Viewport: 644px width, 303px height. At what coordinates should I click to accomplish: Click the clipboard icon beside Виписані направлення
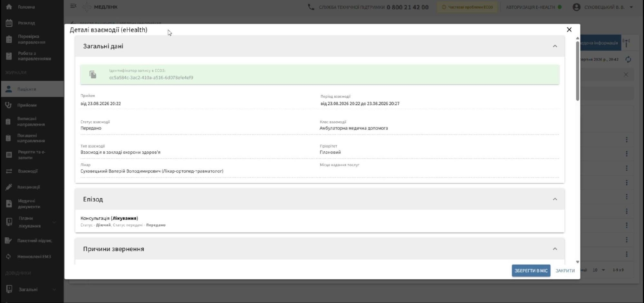pos(8,121)
